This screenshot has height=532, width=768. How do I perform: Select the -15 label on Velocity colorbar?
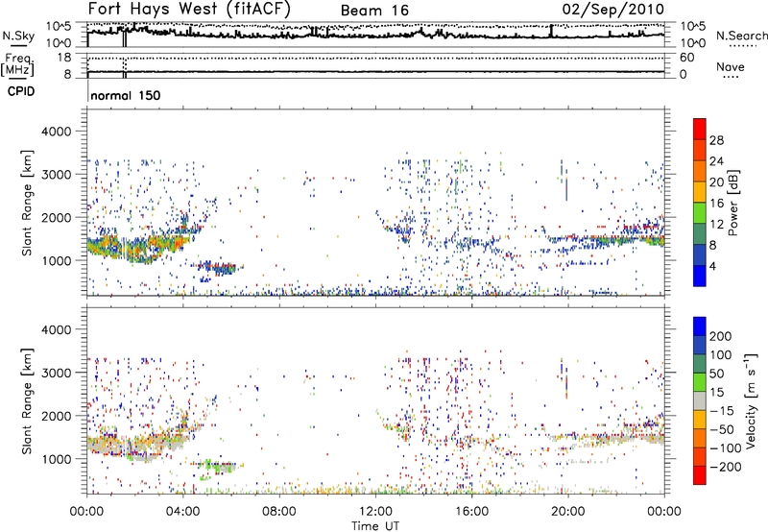click(x=721, y=410)
